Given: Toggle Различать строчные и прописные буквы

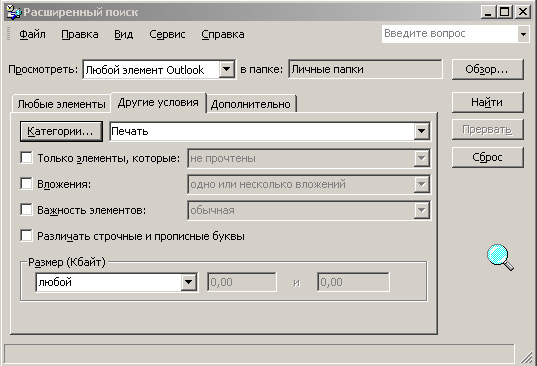Looking at the screenshot, I should [26, 236].
